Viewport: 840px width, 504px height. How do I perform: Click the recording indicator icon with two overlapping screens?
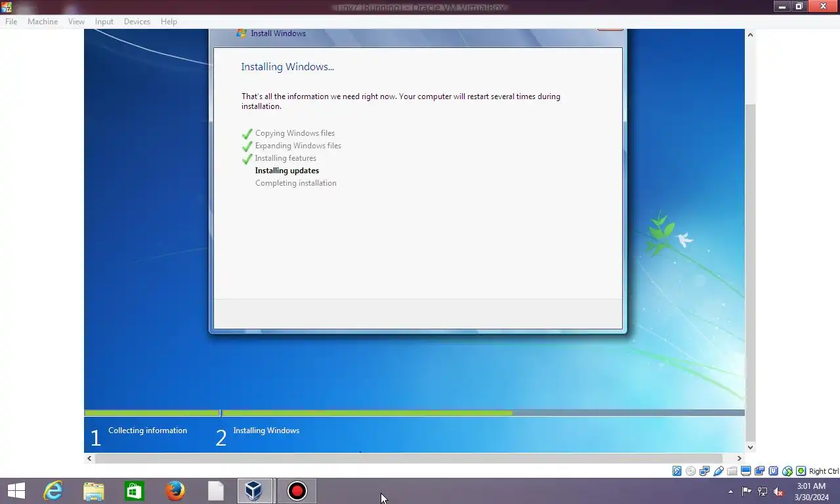(759, 471)
